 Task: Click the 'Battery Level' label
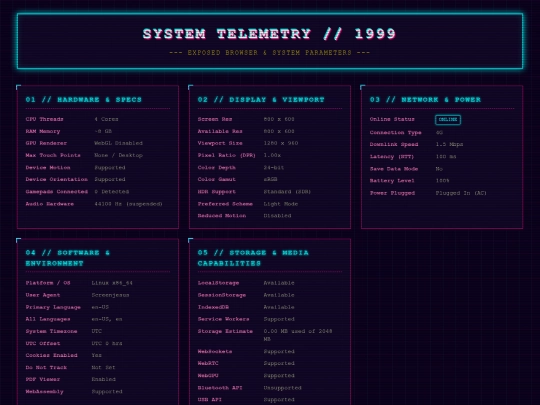(392, 181)
